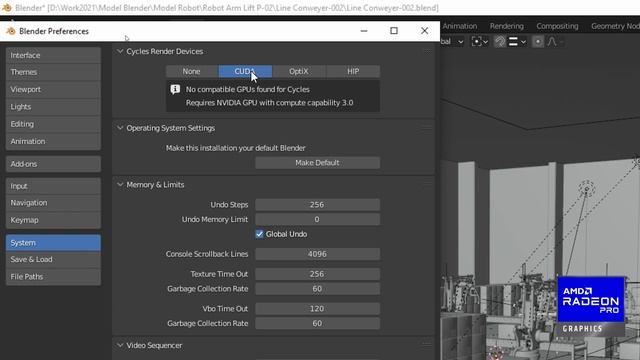Toggle proportional editing icon
640x360 pixels.
[x=538, y=42]
